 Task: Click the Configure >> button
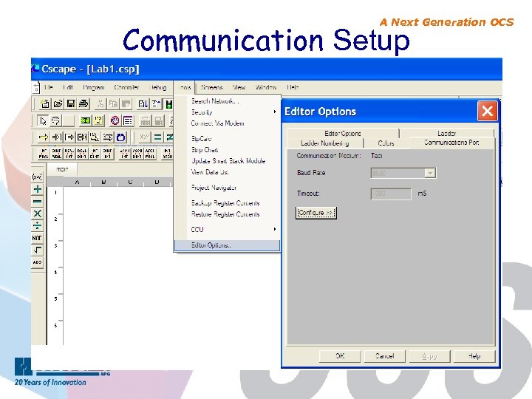[x=316, y=213]
